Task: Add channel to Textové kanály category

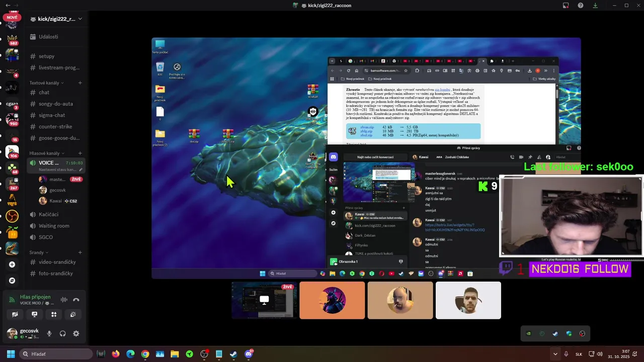Action: pyautogui.click(x=80, y=83)
